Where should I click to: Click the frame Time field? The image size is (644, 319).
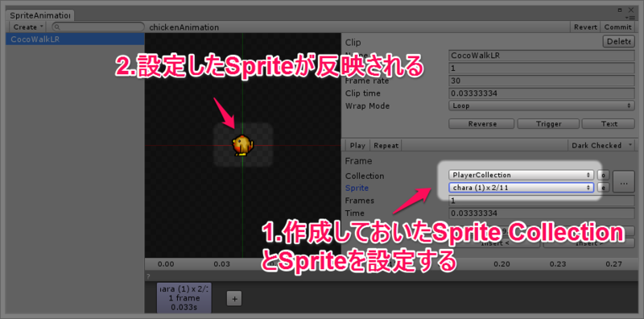[542, 213]
